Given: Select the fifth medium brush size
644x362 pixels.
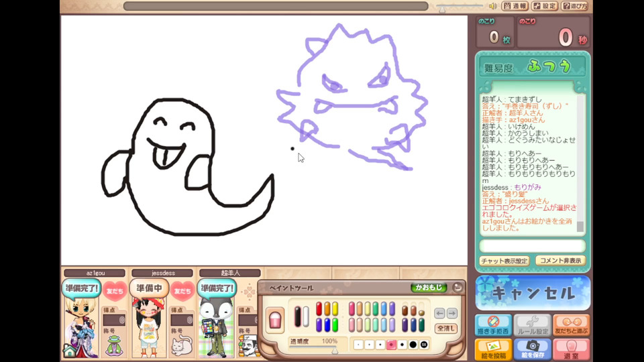Looking at the screenshot, I should tap(402, 345).
